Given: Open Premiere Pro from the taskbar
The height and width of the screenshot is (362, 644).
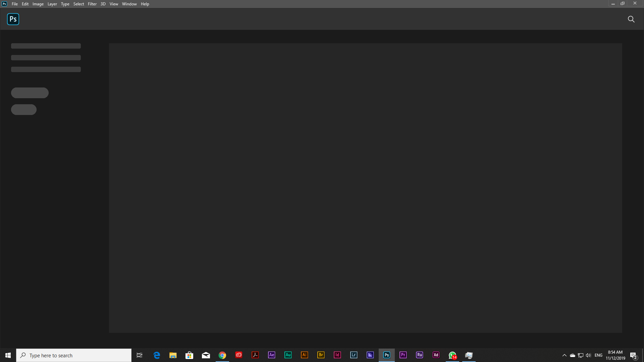Looking at the screenshot, I should [403, 355].
